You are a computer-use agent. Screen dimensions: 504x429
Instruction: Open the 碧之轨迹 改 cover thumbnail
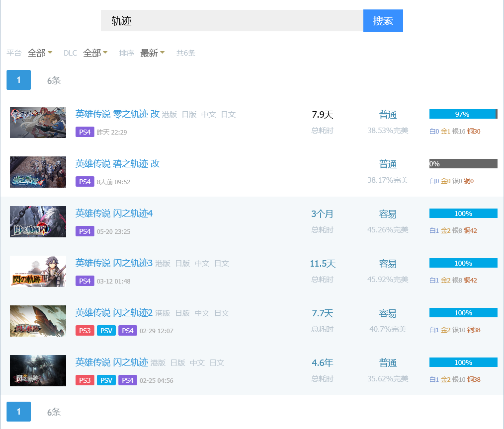pyautogui.click(x=38, y=172)
